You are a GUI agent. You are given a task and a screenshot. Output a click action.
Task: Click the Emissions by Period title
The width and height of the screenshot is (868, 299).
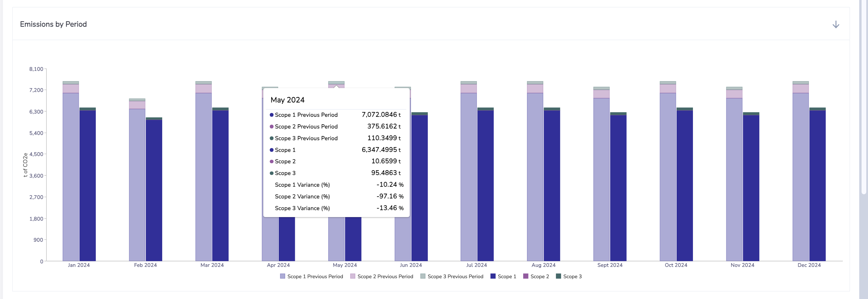point(53,24)
